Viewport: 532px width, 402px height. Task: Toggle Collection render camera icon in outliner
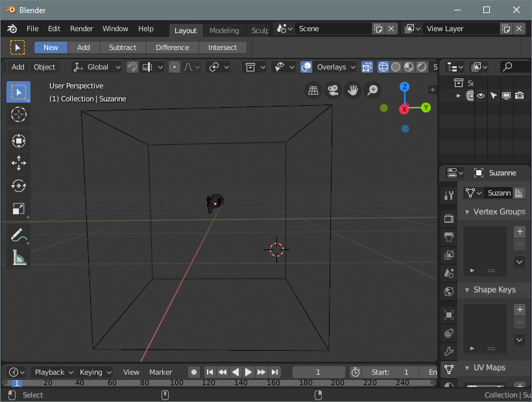[x=519, y=95]
